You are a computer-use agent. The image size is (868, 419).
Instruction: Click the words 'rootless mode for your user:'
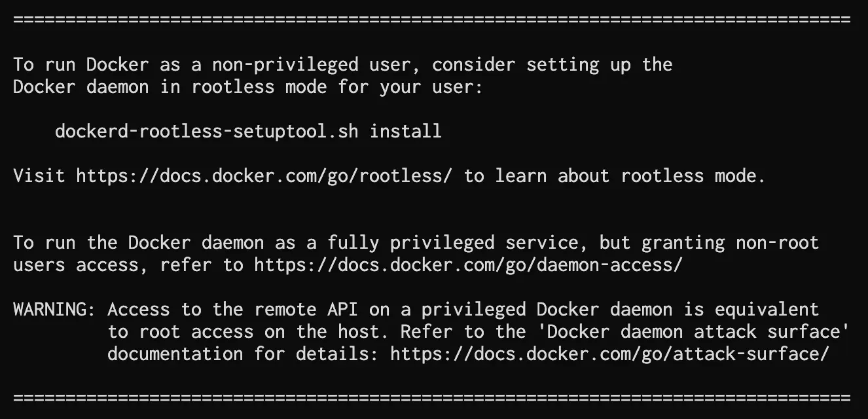pos(337,87)
